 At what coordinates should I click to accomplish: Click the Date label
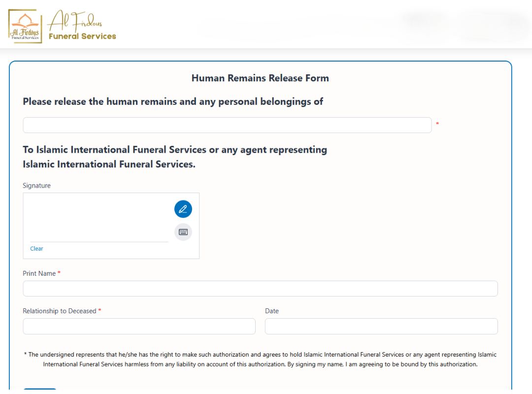coord(272,311)
